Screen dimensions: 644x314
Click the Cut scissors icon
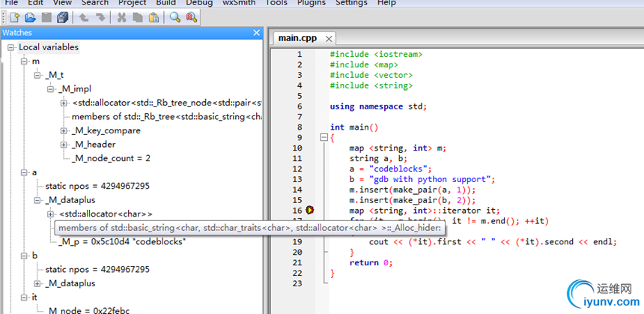pos(121,17)
